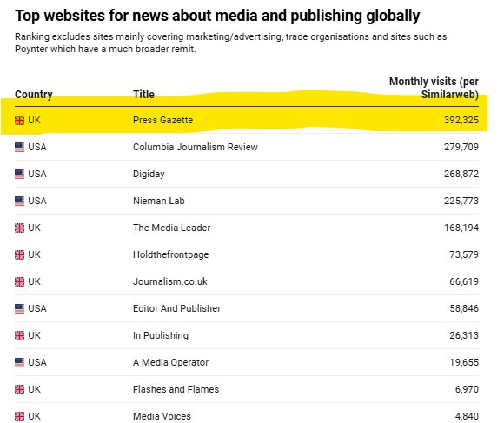Click the 66,619 visits value
This screenshot has height=423, width=504.
464,282
